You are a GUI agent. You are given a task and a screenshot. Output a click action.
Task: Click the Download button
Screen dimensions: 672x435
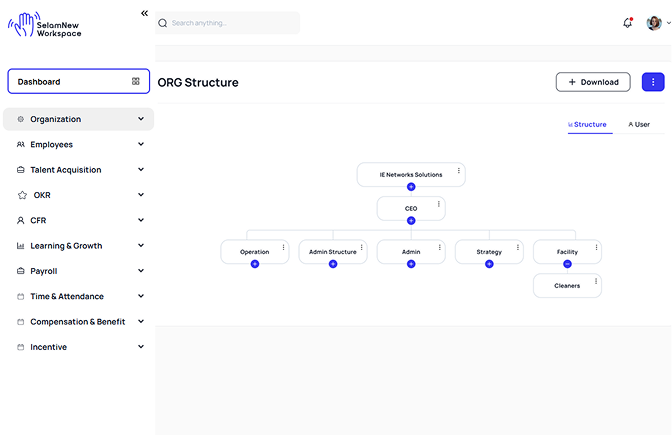click(x=593, y=82)
